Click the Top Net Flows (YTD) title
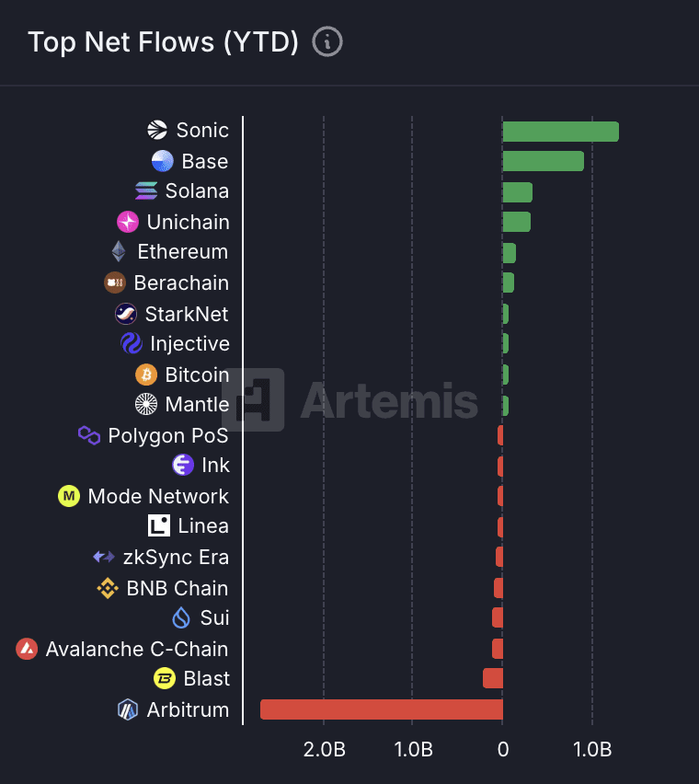 164,42
